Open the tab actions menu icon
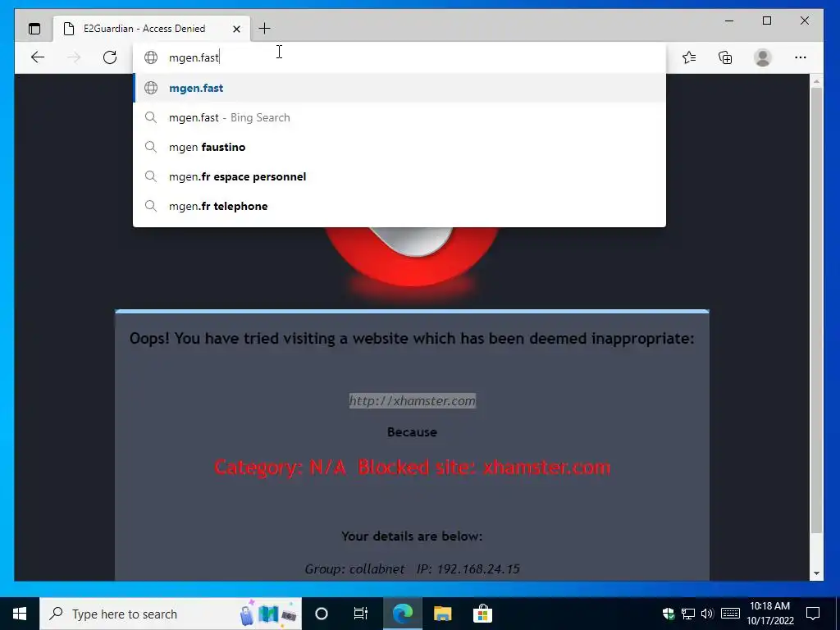This screenshot has height=630, width=840. 34,29
